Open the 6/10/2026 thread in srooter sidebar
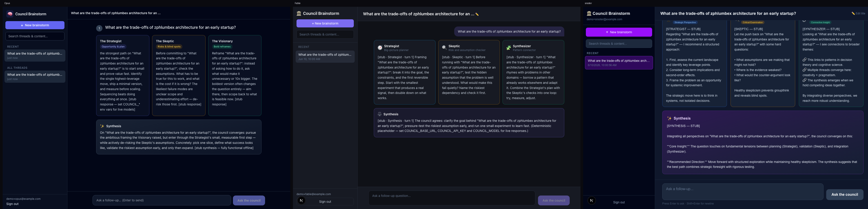Image resolution: width=868 pixels, height=209 pixels. coord(619,63)
